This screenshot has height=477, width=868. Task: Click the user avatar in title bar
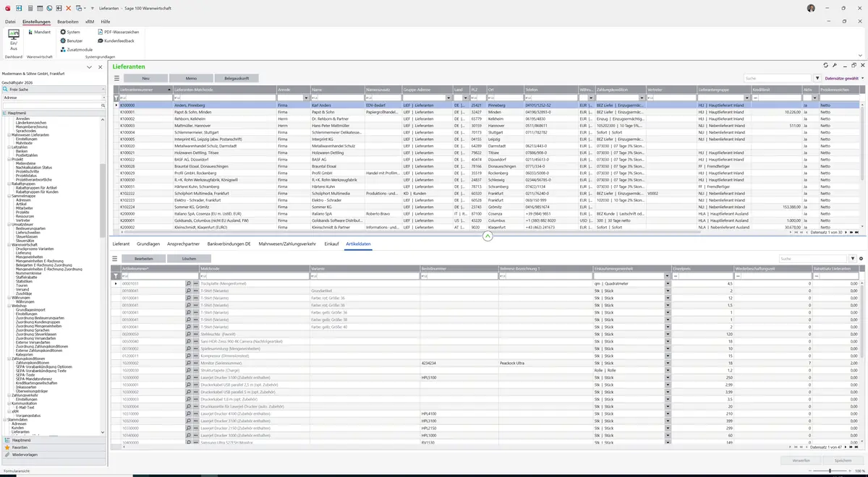pos(812,8)
